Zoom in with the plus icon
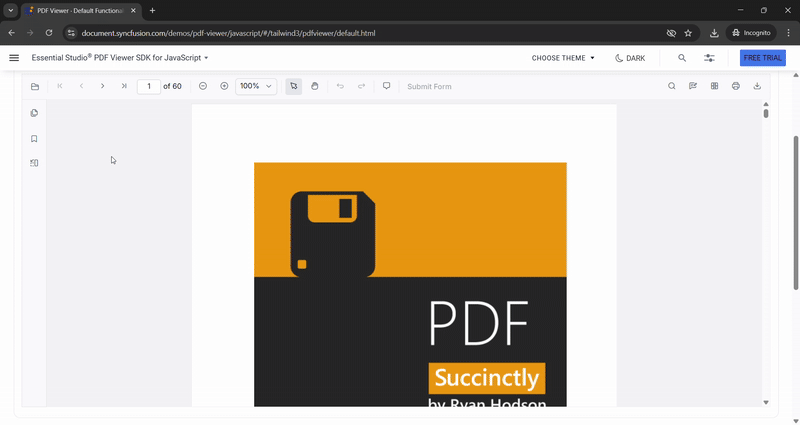Image resolution: width=800 pixels, height=425 pixels. (224, 87)
